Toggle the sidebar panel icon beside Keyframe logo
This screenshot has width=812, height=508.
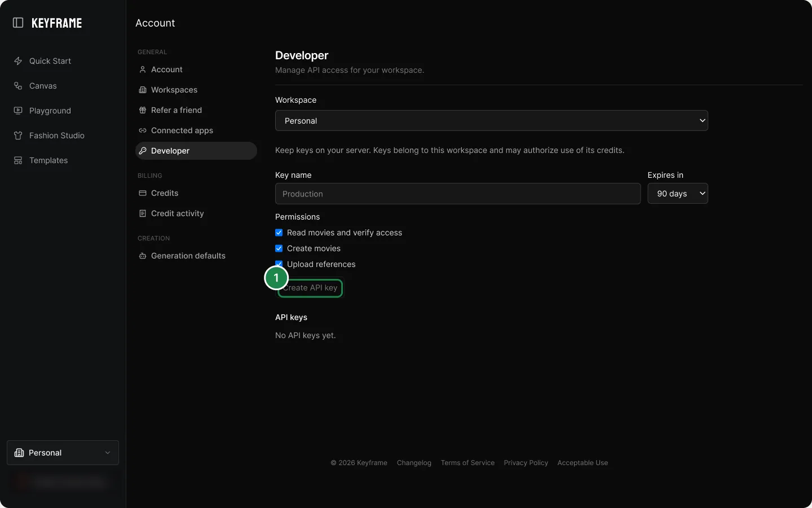click(x=18, y=23)
